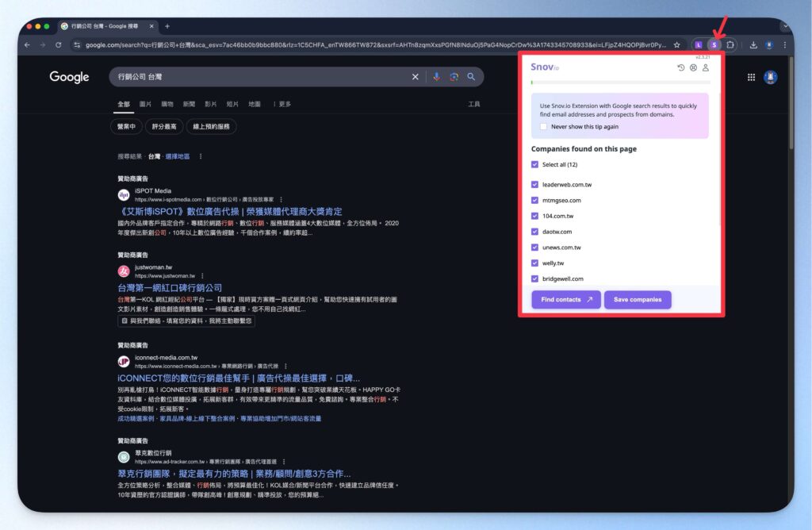Open the Chrome extensions puzzle menu

click(730, 45)
